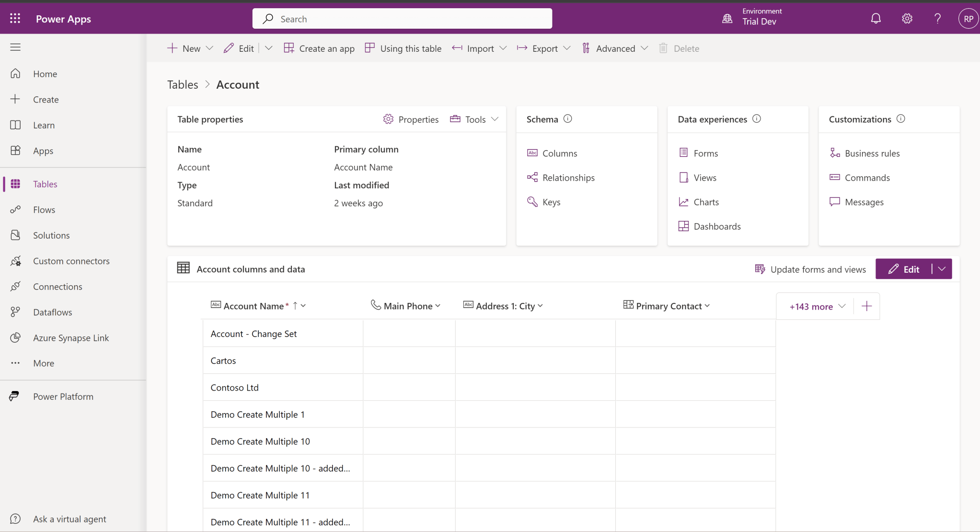Click Create an app in toolbar

coord(319,48)
